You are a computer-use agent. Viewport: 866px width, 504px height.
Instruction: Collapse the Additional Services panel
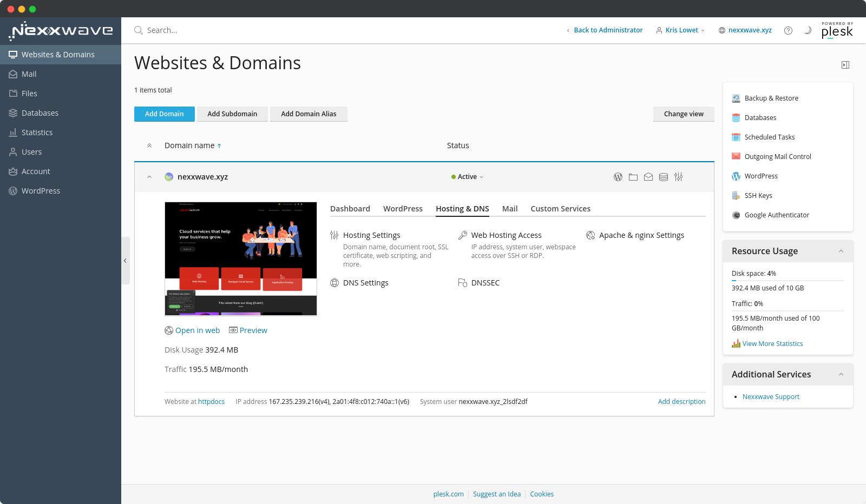[841, 374]
